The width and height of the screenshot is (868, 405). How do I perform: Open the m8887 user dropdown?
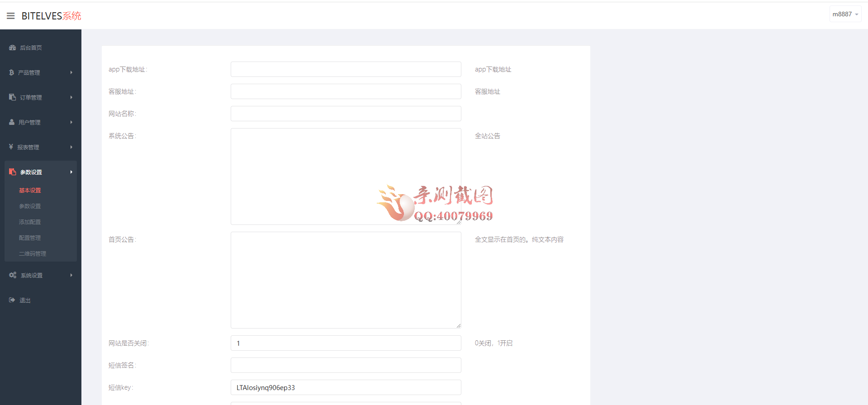(844, 14)
